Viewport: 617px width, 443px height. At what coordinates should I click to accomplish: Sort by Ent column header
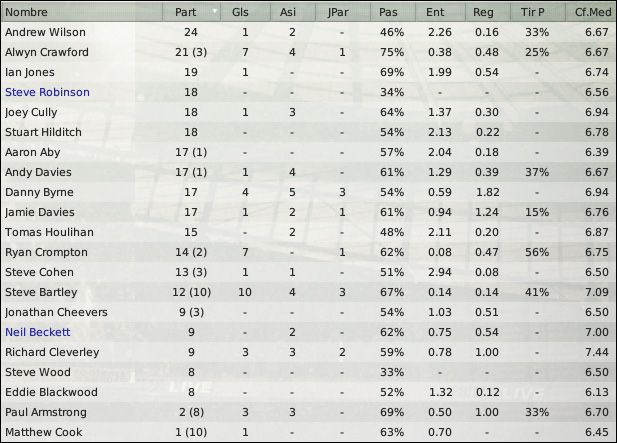coord(440,12)
